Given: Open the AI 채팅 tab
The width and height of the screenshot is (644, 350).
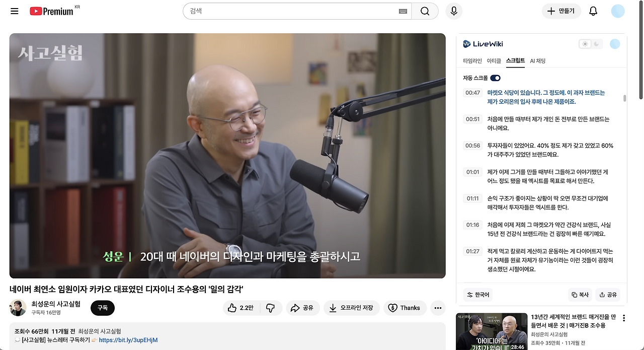Looking at the screenshot, I should [x=538, y=60].
